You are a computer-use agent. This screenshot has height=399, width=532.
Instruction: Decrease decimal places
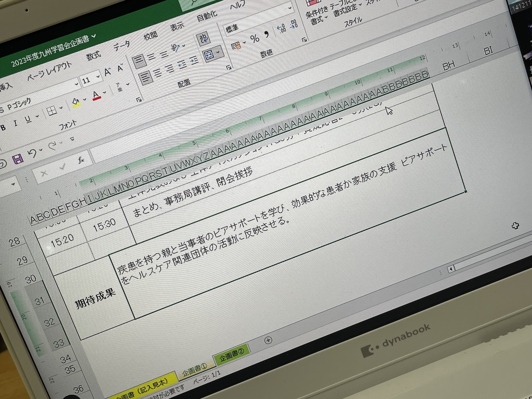(293, 24)
